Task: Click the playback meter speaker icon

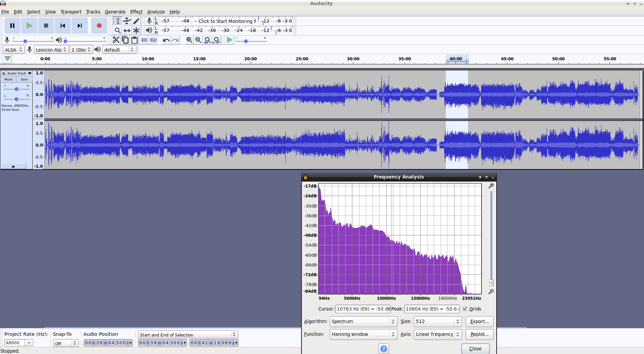Action: [x=149, y=30]
